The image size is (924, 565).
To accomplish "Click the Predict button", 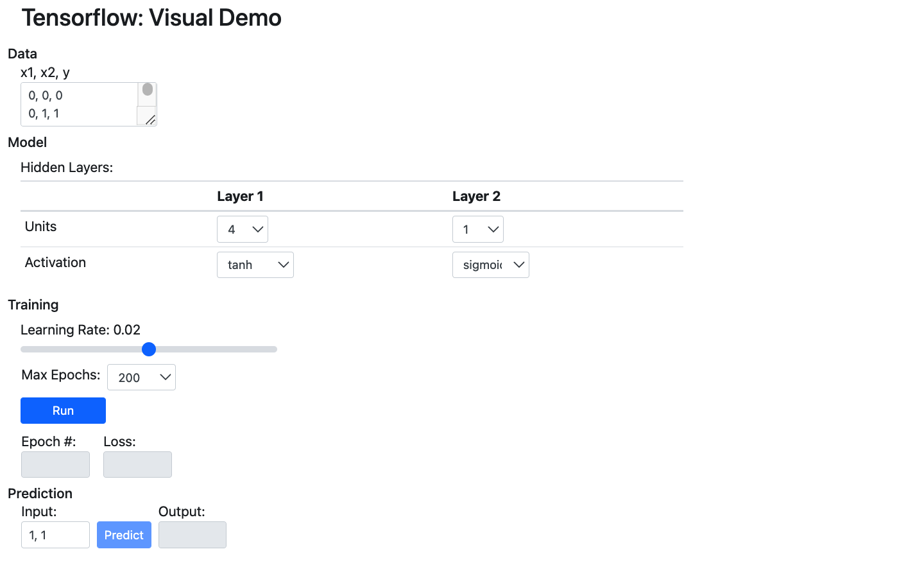I will (124, 535).
